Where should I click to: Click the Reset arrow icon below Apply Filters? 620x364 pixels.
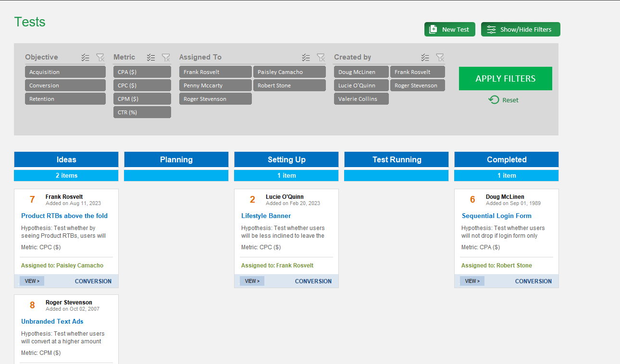(494, 100)
